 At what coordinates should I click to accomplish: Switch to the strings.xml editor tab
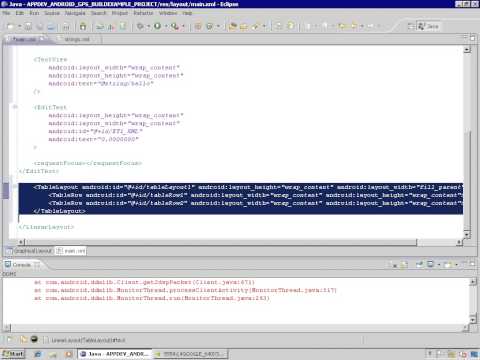coord(77,39)
